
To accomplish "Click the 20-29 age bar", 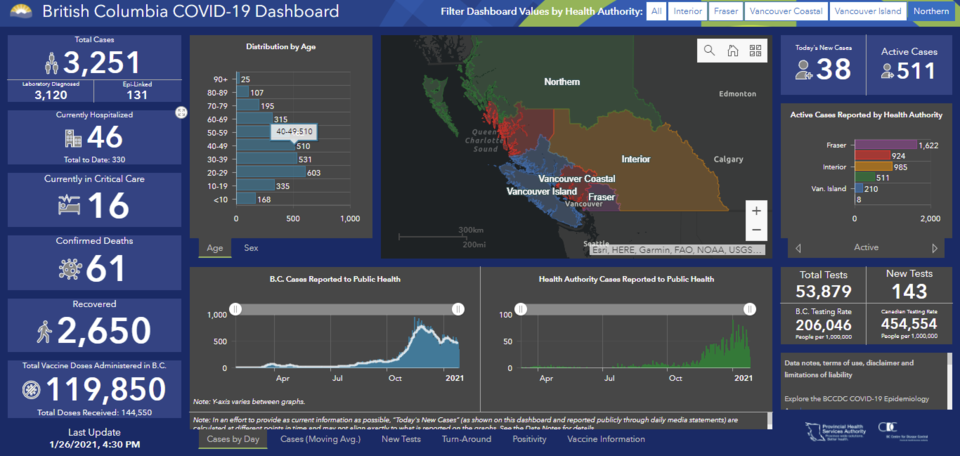I will 271,173.
